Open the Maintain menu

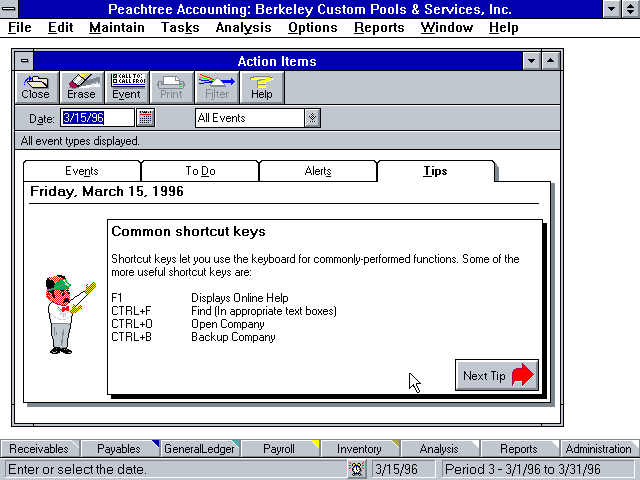click(x=117, y=27)
